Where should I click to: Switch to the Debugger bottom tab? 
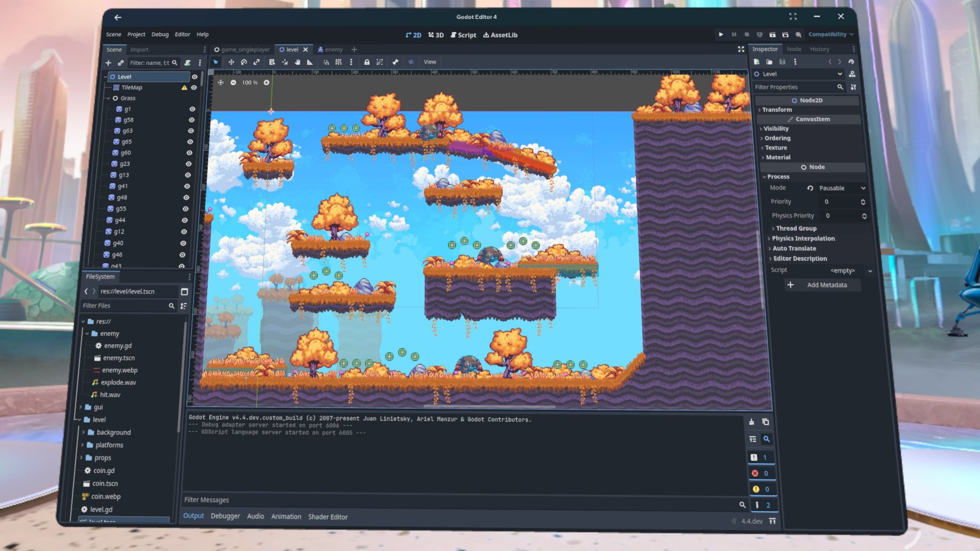tap(225, 516)
